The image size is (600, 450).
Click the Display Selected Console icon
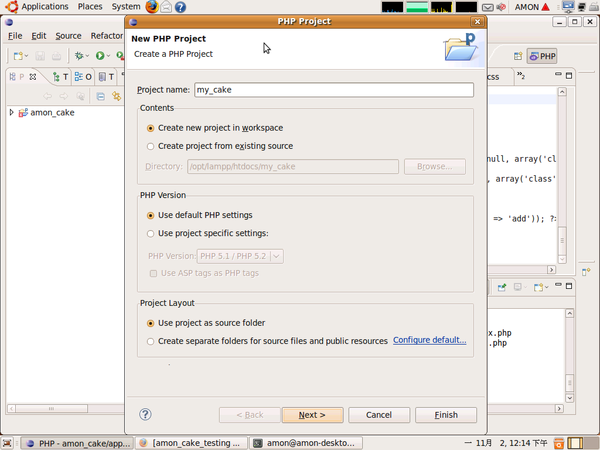518,287
